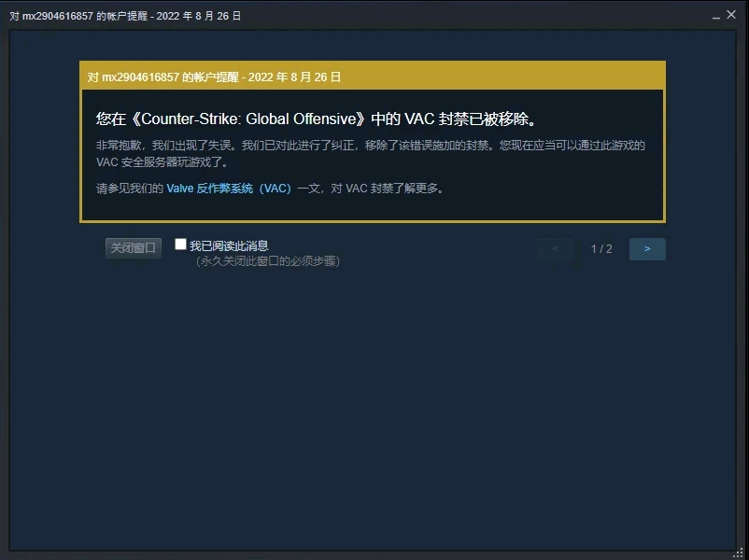
Task: Open the Valve 反作弊系统 (VAC) link
Action: click(229, 189)
